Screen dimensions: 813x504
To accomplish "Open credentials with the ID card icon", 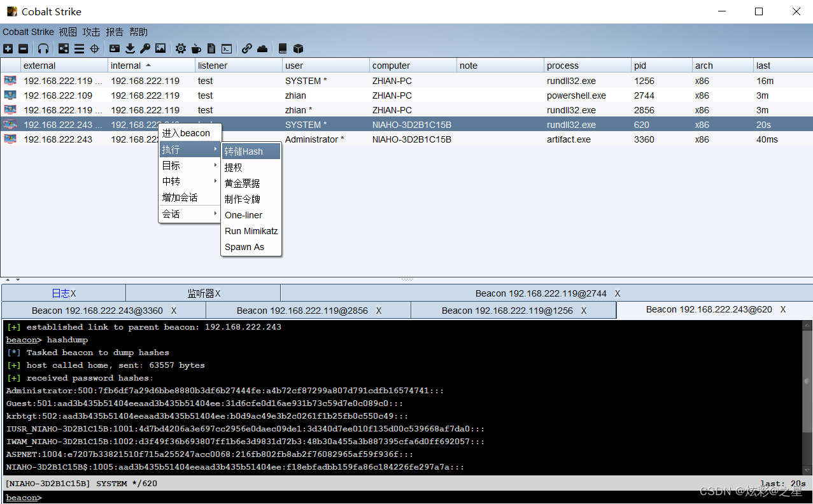I will tap(115, 48).
